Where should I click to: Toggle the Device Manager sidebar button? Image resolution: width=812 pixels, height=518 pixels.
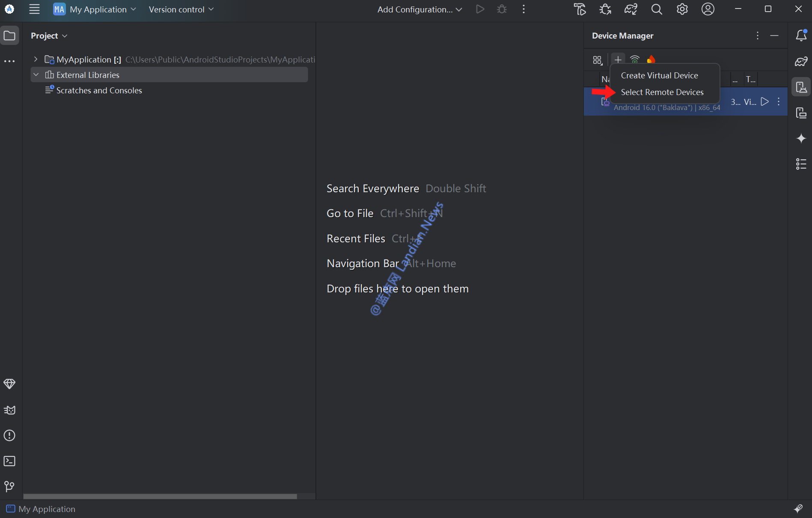tap(801, 87)
